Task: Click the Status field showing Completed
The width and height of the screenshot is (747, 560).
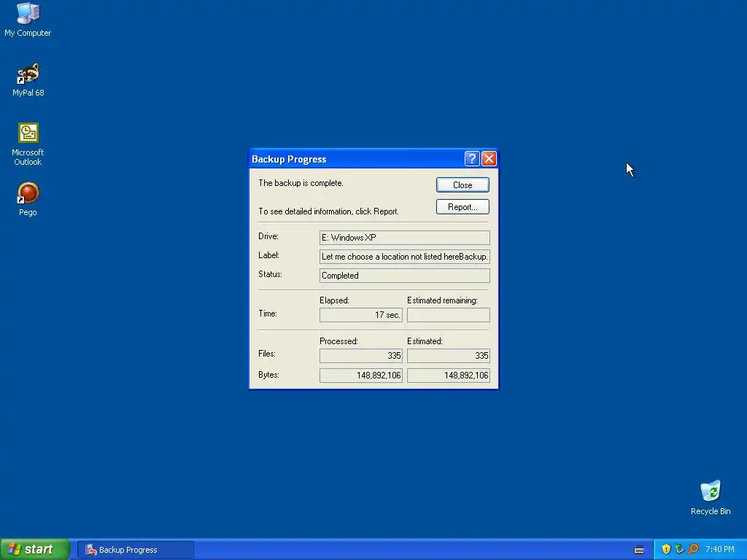Action: [404, 275]
